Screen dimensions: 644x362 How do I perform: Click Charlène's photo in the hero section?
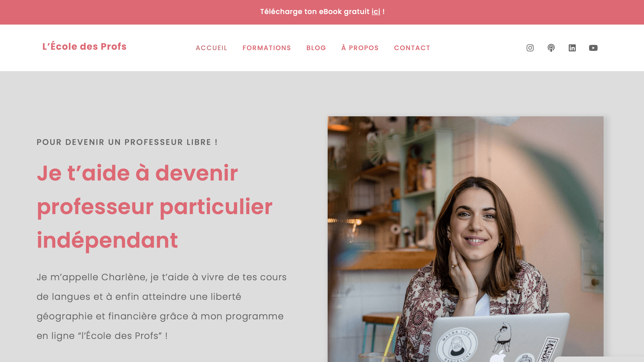tap(465, 239)
